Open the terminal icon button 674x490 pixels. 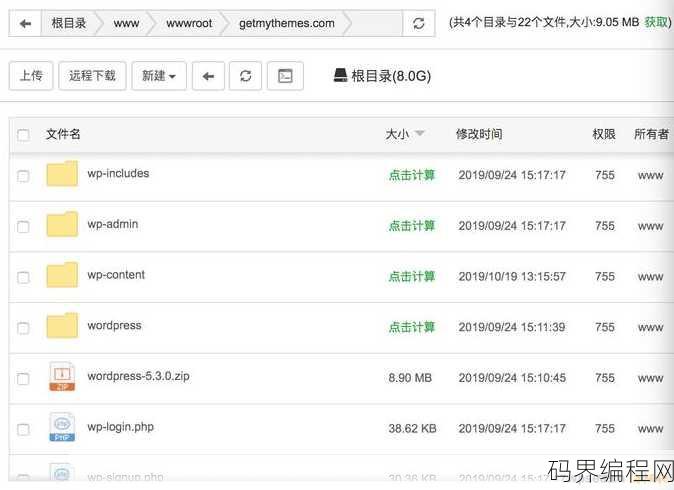point(285,76)
